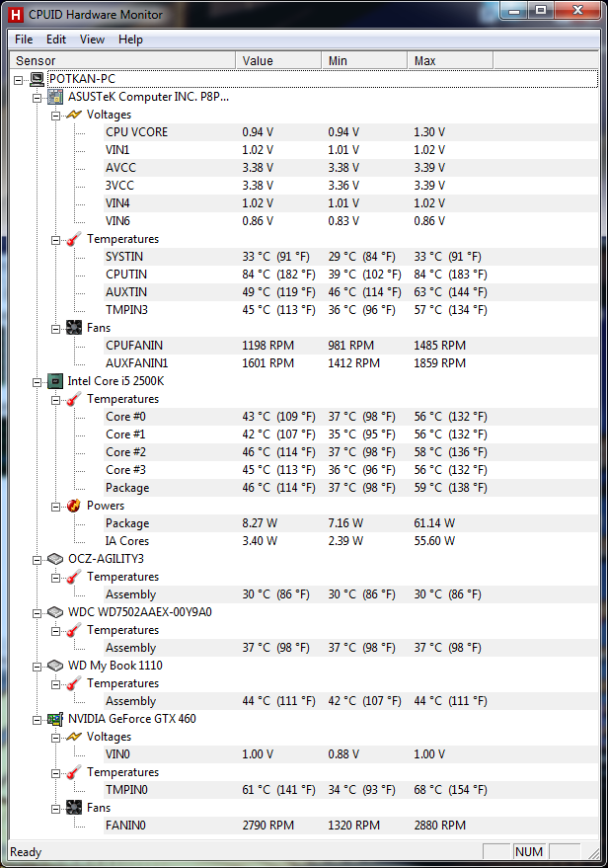Select the 3VCC voltage row
Image resolution: width=608 pixels, height=868 pixels.
tap(350, 186)
